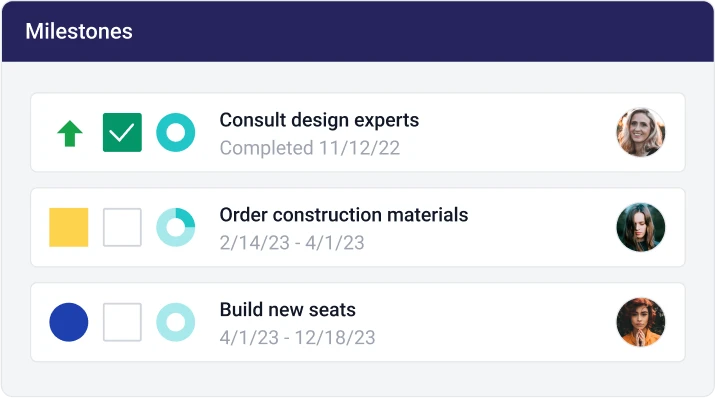Click the empty light progress ring icon
715x398 pixels.
click(176, 322)
